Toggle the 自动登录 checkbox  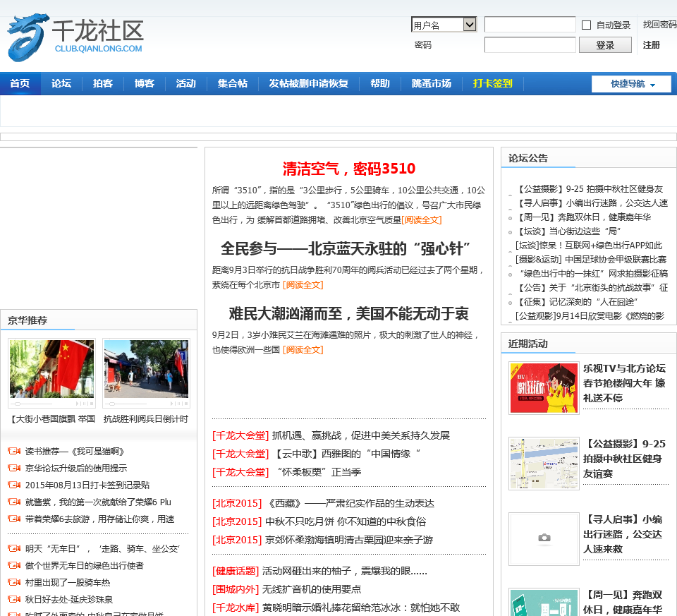586,25
